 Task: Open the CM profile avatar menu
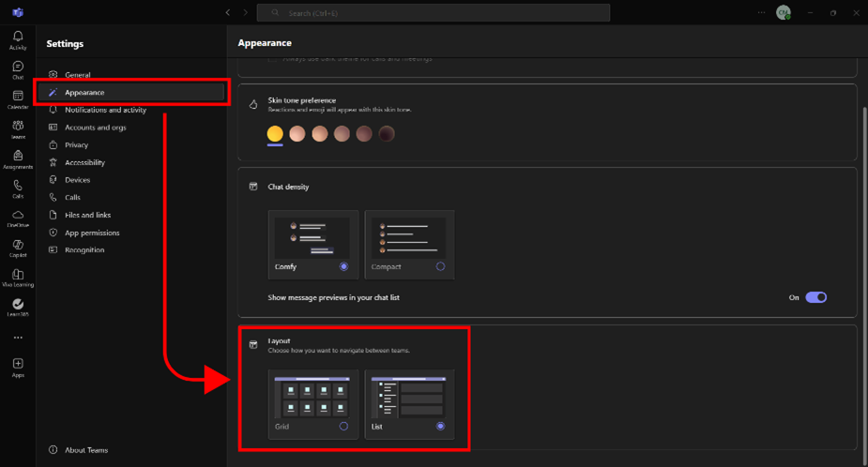point(783,12)
